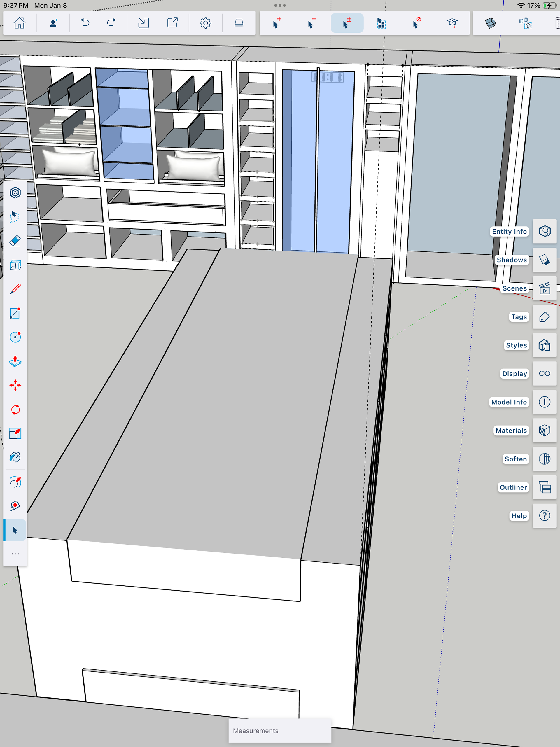560x747 pixels.
Task: Select the Circle tool
Action: pos(15,337)
